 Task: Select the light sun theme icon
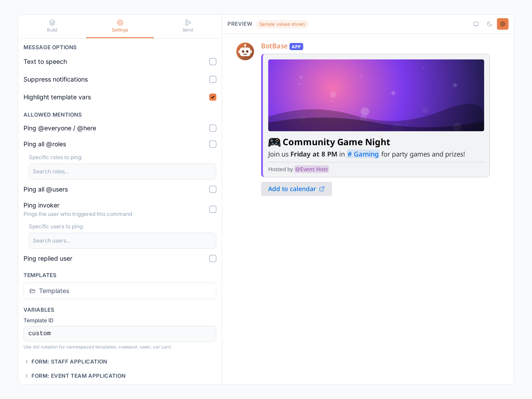(x=503, y=24)
